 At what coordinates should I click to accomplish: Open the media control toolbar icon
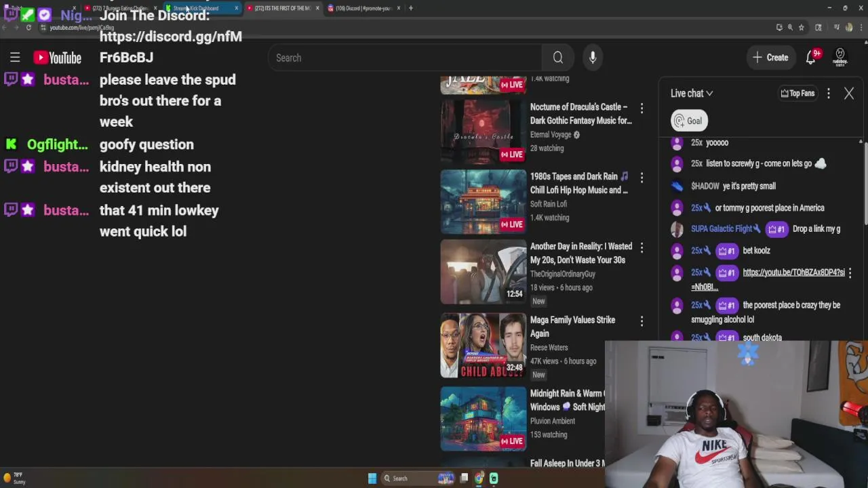point(836,28)
